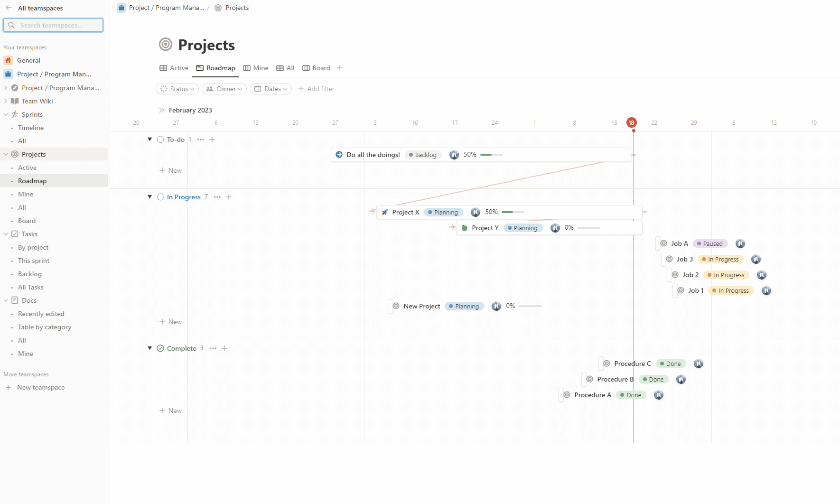Click the Project X 50% progress bar
Image resolution: width=840 pixels, height=504 pixels.
click(x=513, y=212)
